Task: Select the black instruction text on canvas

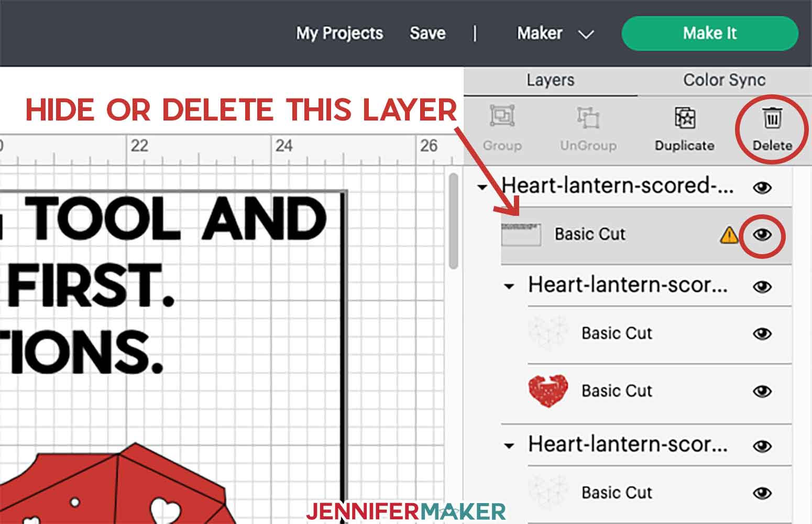Action: click(x=162, y=285)
